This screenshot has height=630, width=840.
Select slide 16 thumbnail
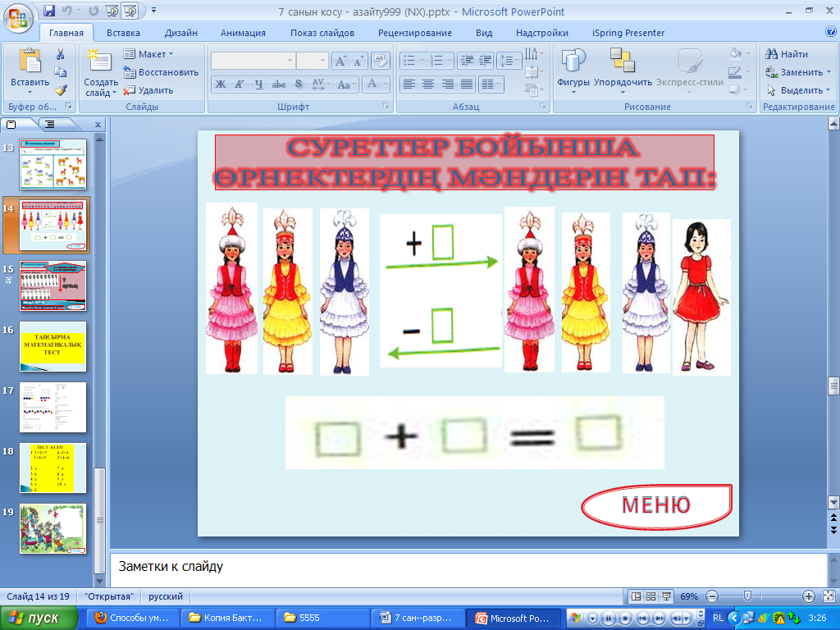click(53, 347)
